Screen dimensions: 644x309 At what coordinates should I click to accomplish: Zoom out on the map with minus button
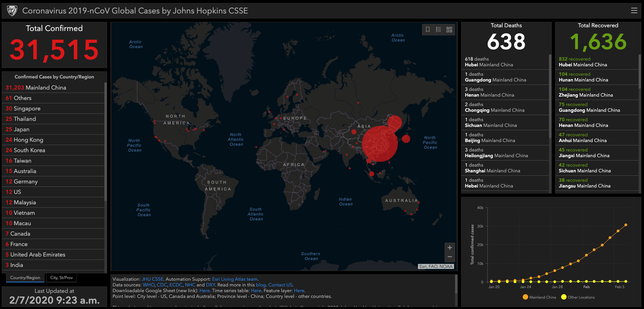tap(450, 257)
